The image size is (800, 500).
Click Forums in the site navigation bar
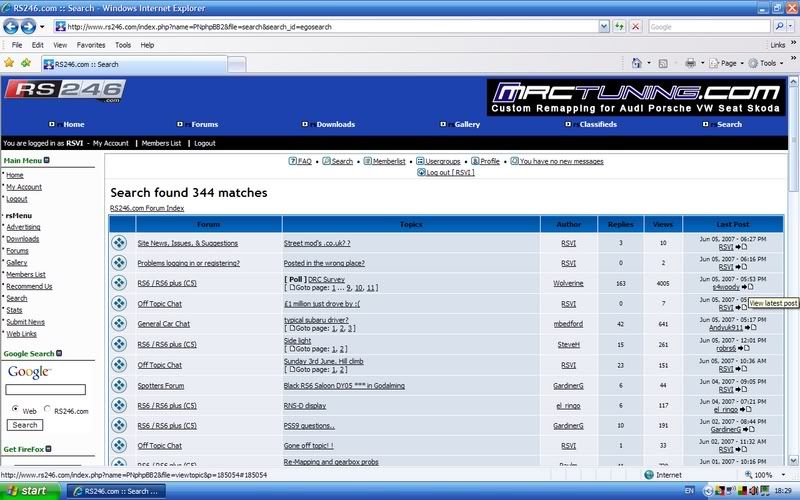tap(205, 124)
